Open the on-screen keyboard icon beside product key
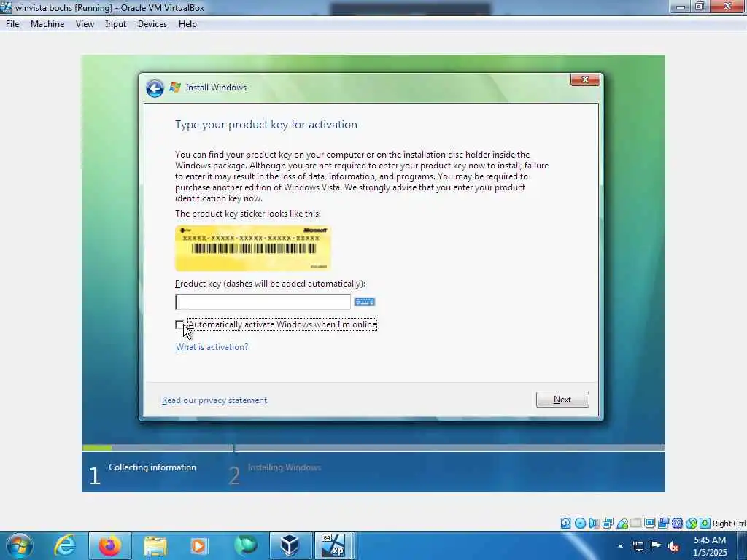Screen dimensions: 747x560 365,301
